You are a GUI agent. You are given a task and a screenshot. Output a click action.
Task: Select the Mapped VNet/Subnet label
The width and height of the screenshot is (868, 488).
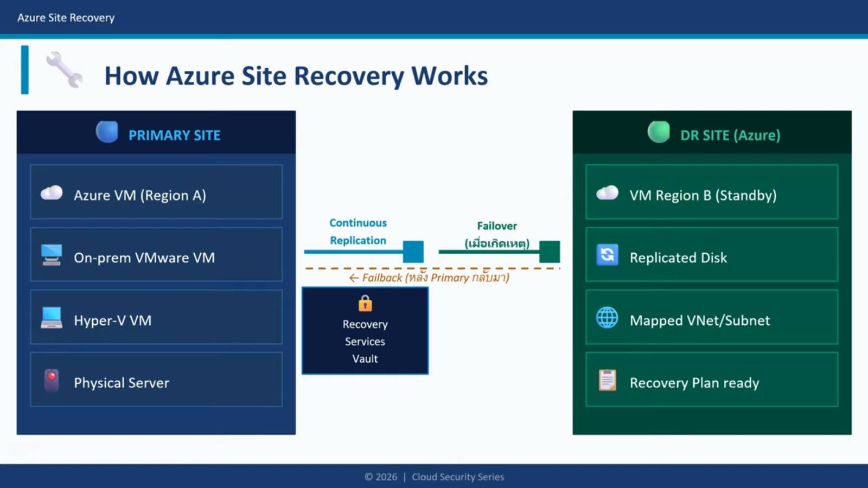pos(700,320)
